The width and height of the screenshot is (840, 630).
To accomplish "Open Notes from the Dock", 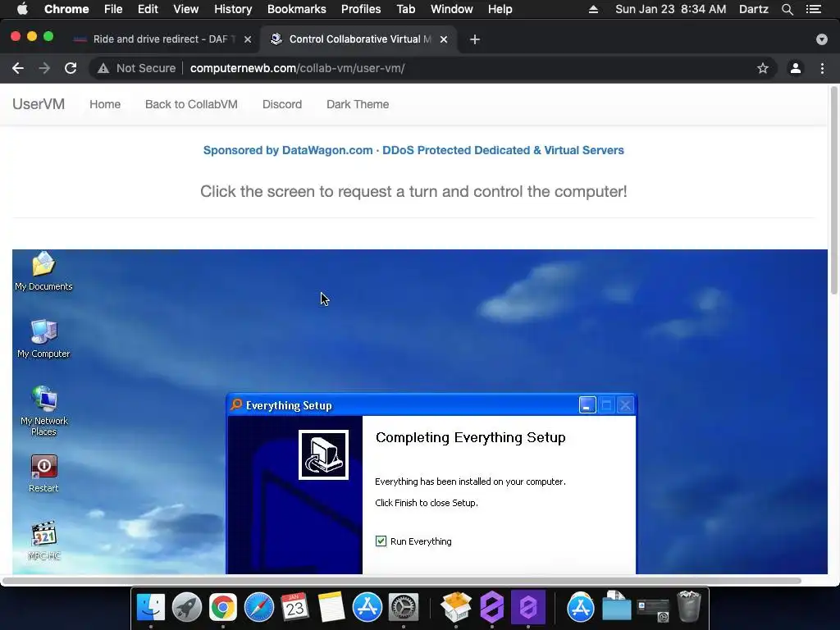I will (x=331, y=607).
